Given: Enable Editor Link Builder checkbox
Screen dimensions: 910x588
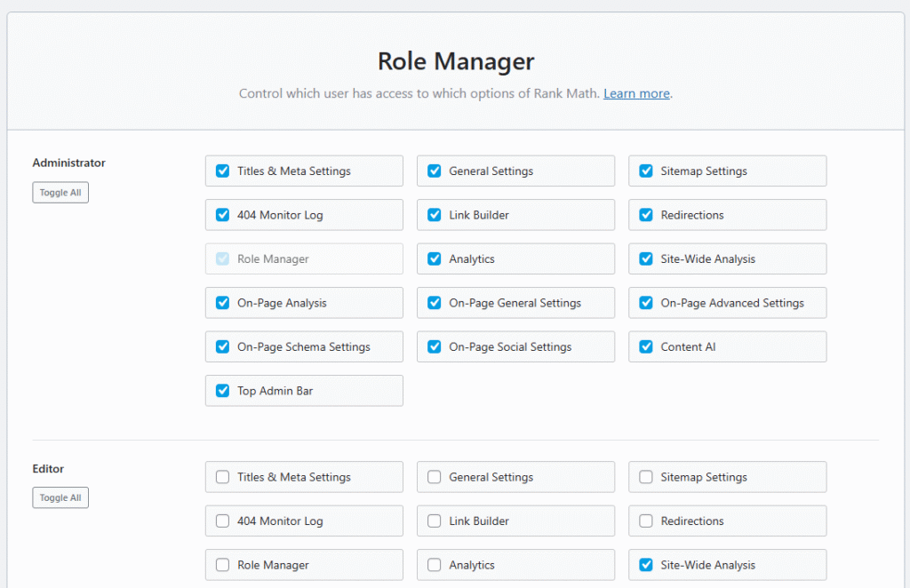Looking at the screenshot, I should point(434,521).
